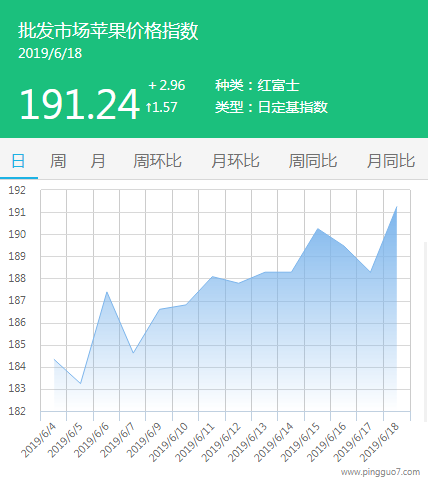The width and height of the screenshot is (428, 484).
Task: Click the 188 y-axis label
Action: tap(17, 278)
